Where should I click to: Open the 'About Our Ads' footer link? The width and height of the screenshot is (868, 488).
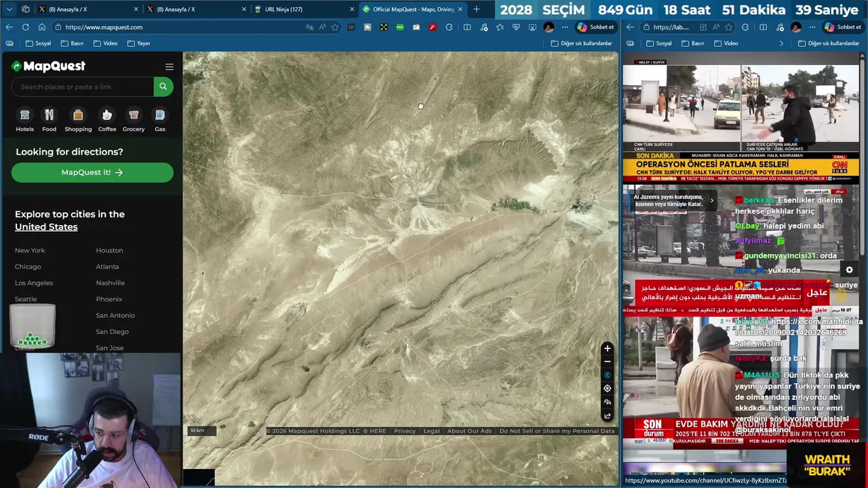[469, 431]
